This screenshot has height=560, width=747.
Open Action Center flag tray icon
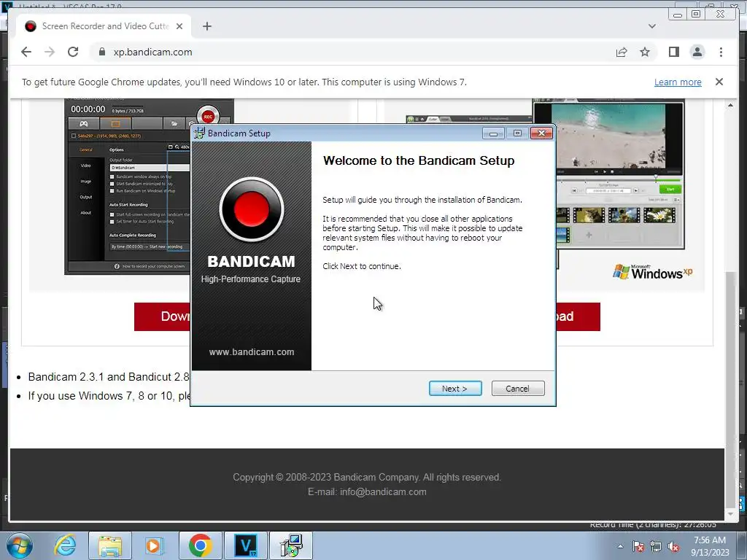point(638,546)
